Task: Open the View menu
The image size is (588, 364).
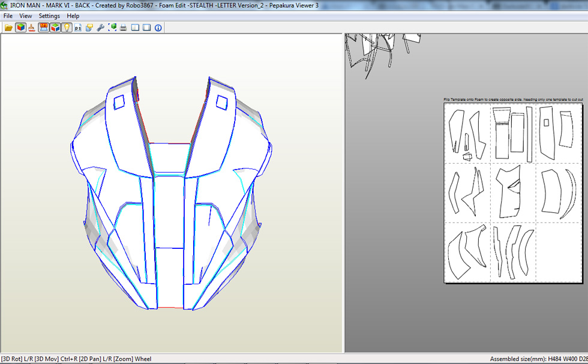Action: click(25, 16)
